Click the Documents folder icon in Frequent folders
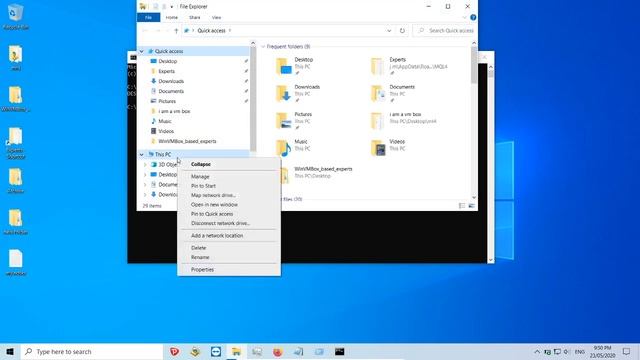The image size is (640, 360). (x=378, y=93)
